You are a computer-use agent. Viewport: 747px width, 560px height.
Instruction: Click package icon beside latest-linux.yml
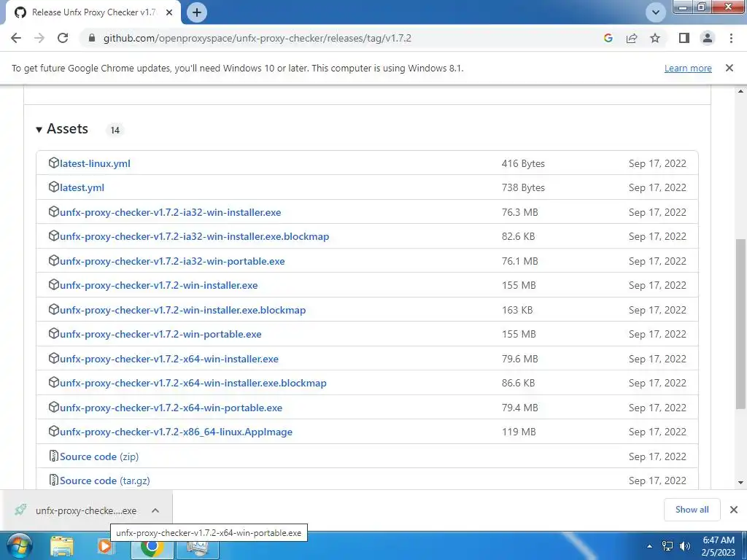coord(54,163)
